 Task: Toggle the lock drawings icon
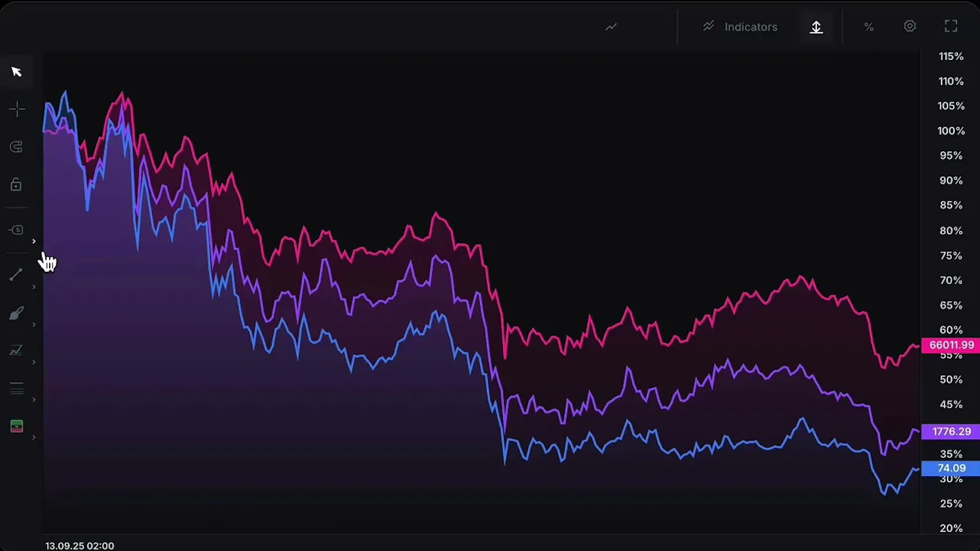click(17, 184)
